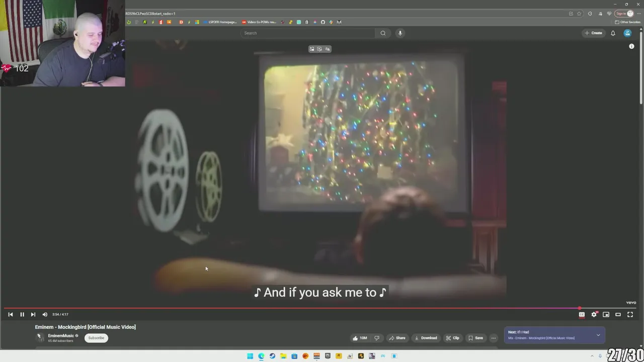Viewport: 644px width, 362px height.
Task: Open the YouTube account avatar menu
Action: [x=627, y=33]
